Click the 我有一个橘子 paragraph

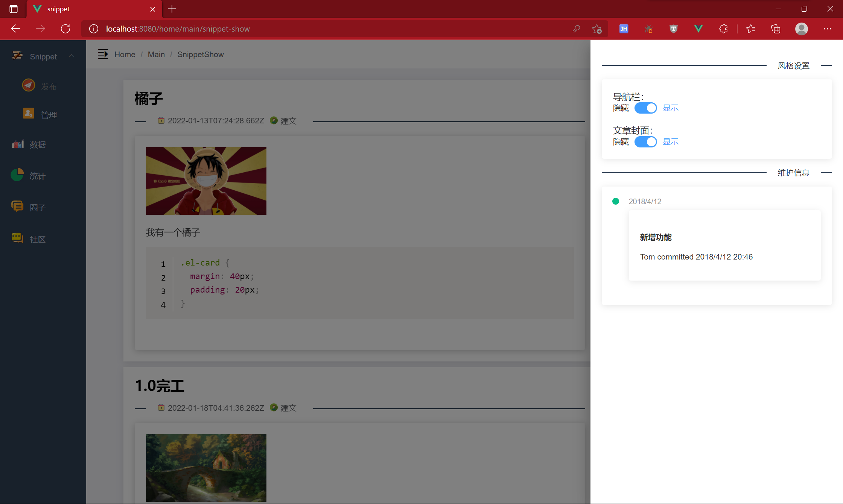tap(173, 232)
